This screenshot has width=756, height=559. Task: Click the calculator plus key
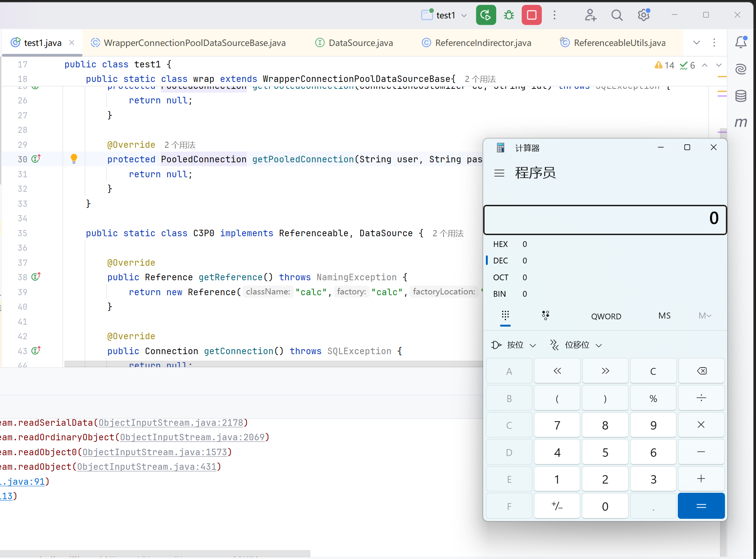[x=701, y=479]
